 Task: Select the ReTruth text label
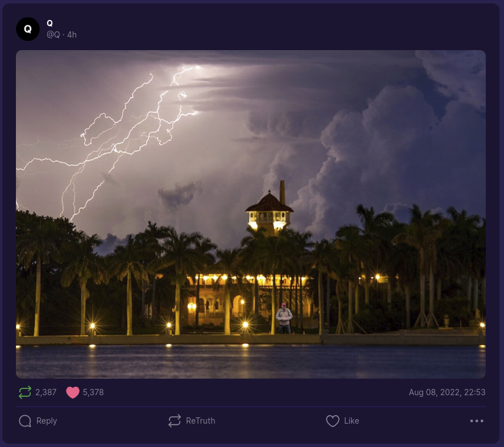click(201, 421)
